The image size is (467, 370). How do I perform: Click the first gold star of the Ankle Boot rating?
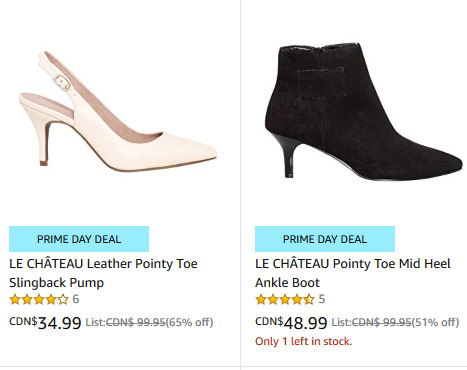[261, 299]
